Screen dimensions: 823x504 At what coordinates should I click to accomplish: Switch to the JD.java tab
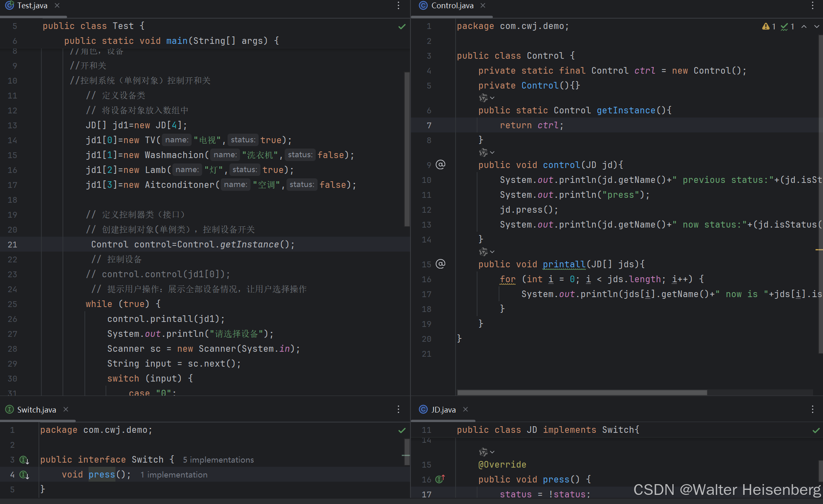(x=443, y=409)
